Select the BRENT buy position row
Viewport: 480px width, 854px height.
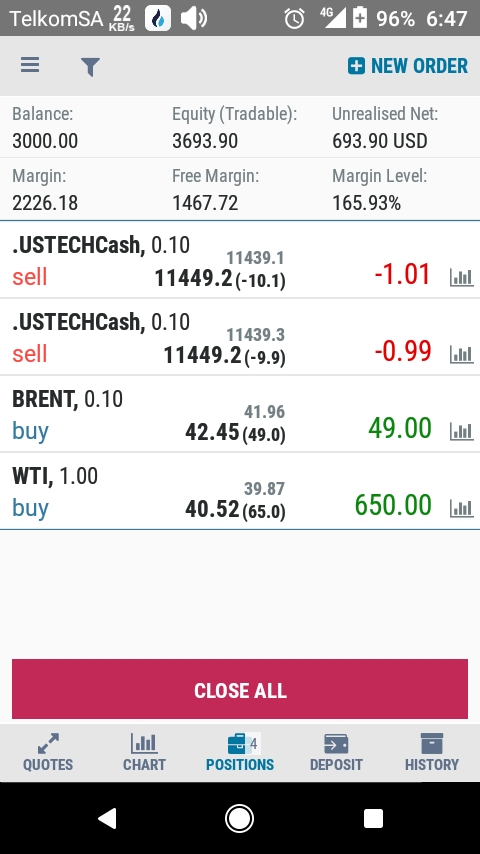pos(240,414)
